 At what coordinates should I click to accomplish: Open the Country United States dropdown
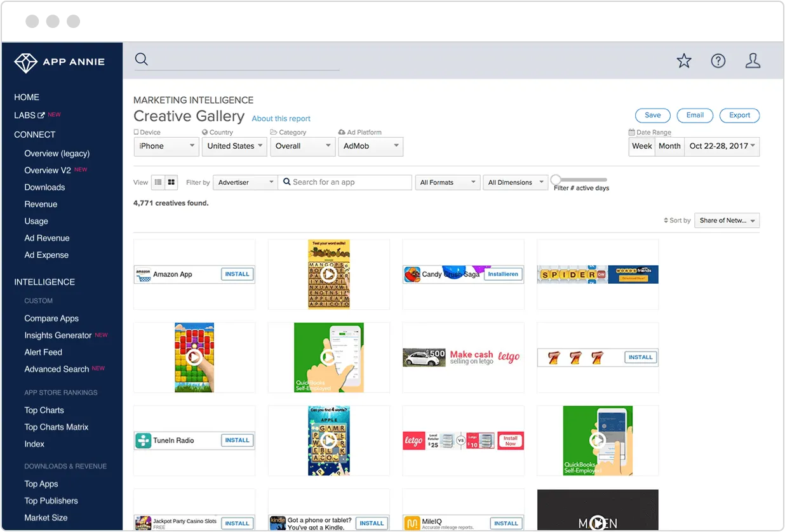pyautogui.click(x=234, y=147)
